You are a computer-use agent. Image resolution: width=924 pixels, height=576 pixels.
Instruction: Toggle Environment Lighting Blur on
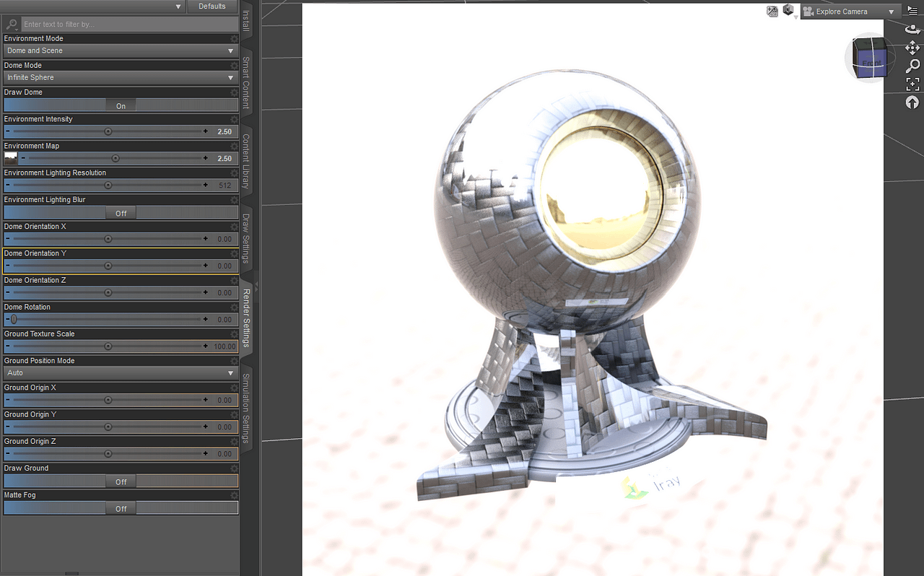121,213
